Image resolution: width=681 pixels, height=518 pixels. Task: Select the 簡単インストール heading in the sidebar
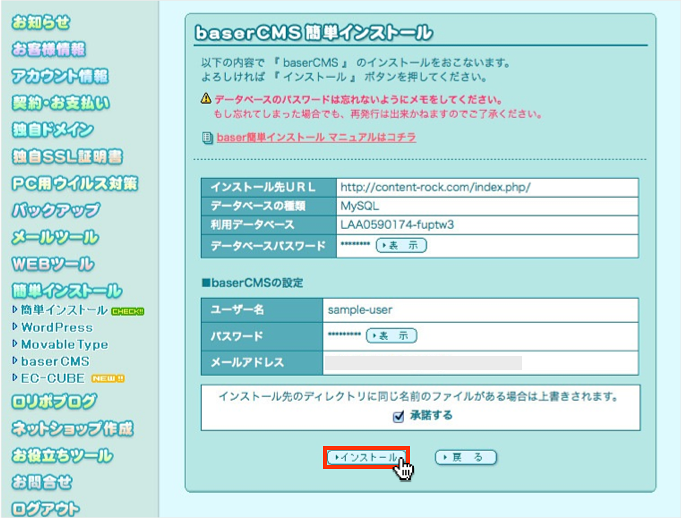point(67,291)
